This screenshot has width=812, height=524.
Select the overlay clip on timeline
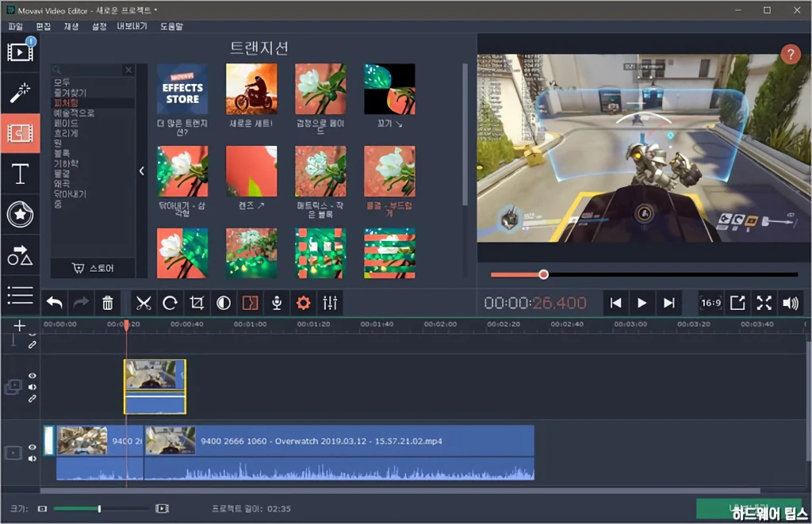[x=155, y=387]
